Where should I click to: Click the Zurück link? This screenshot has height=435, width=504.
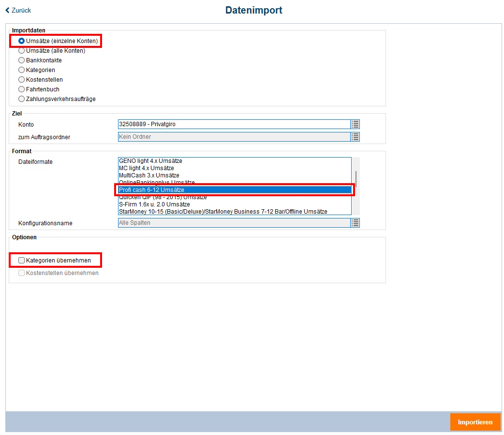pyautogui.click(x=20, y=10)
